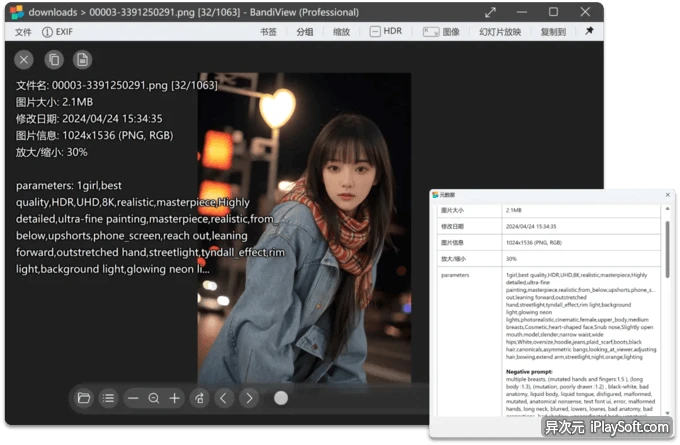This screenshot has width=680, height=445.
Task: Click 复制到 copy-to button
Action: coord(553,32)
